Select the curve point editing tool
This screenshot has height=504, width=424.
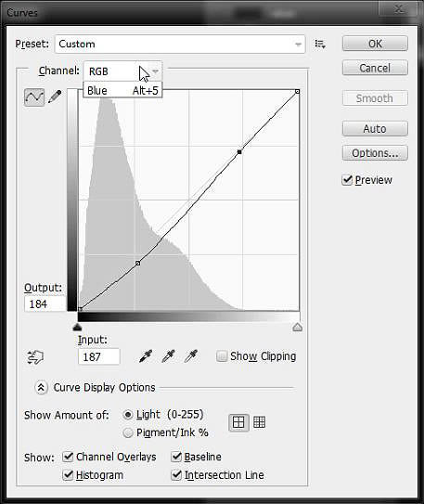[34, 97]
